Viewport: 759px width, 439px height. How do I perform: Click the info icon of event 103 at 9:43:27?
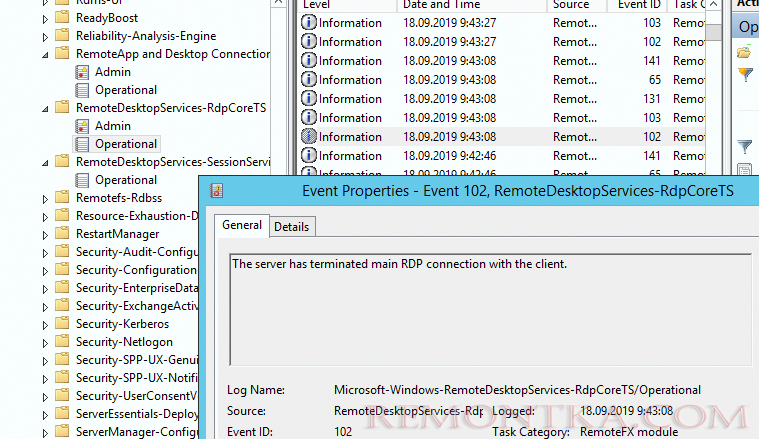tap(309, 23)
